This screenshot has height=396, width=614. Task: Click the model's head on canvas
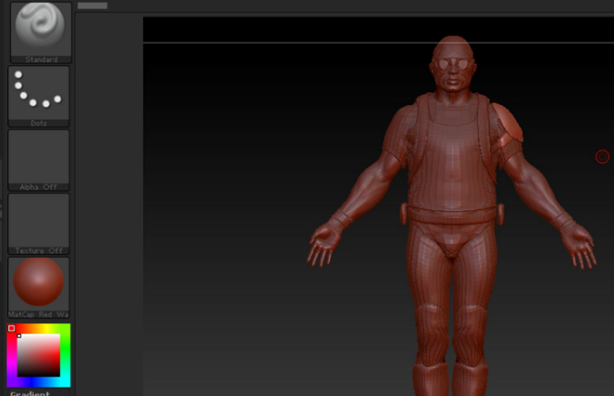(453, 65)
